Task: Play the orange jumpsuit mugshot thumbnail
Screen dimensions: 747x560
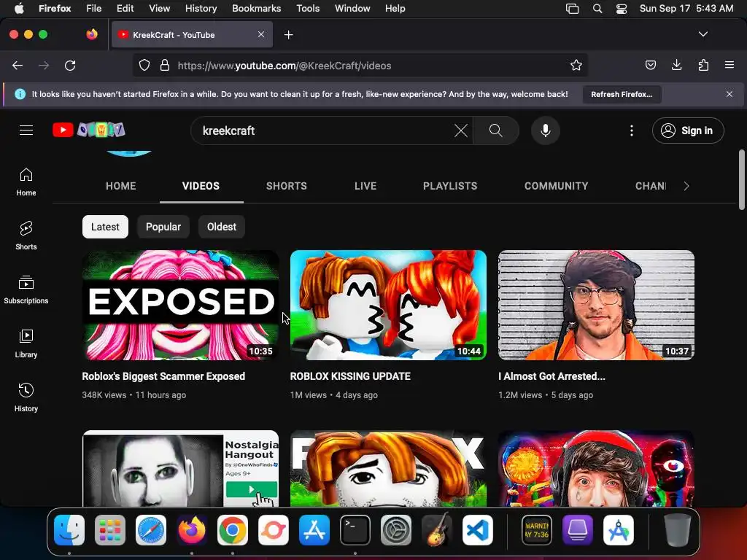Action: click(x=597, y=306)
